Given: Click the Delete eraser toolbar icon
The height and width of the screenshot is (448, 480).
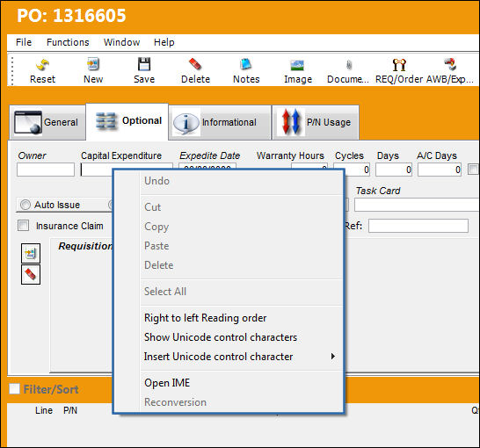Looking at the screenshot, I should pos(195,70).
